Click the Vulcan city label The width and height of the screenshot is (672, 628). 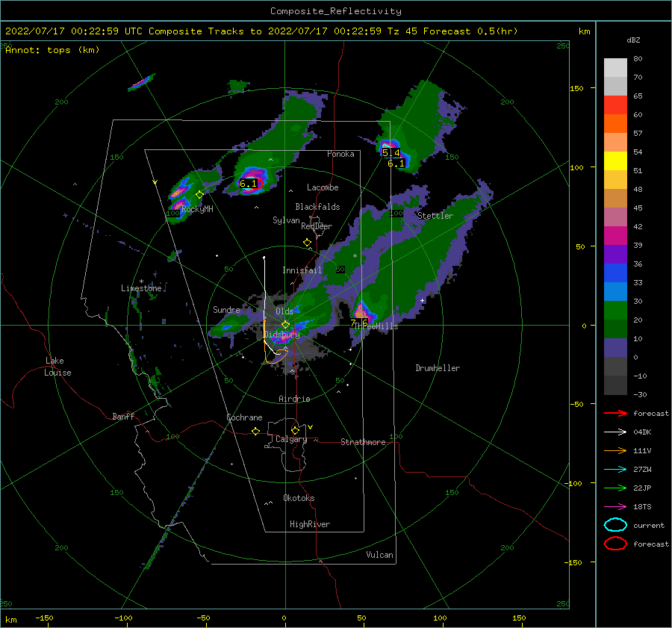[x=380, y=555]
